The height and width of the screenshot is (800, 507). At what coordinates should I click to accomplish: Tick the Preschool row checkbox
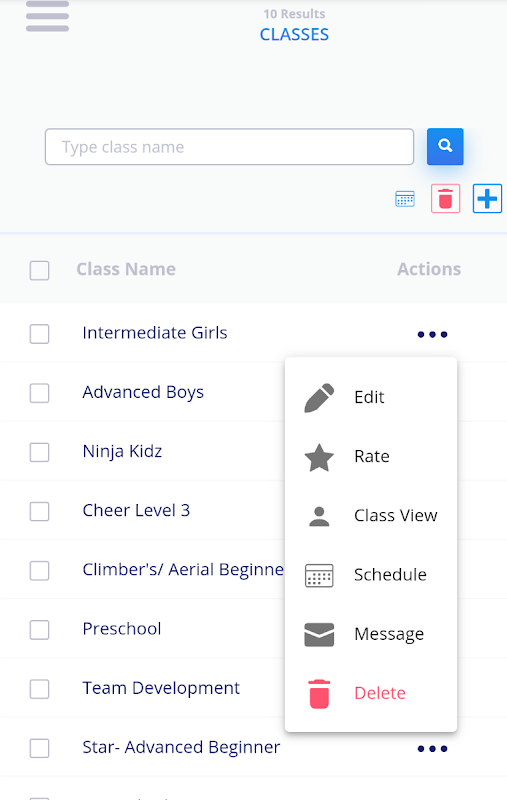[39, 630]
